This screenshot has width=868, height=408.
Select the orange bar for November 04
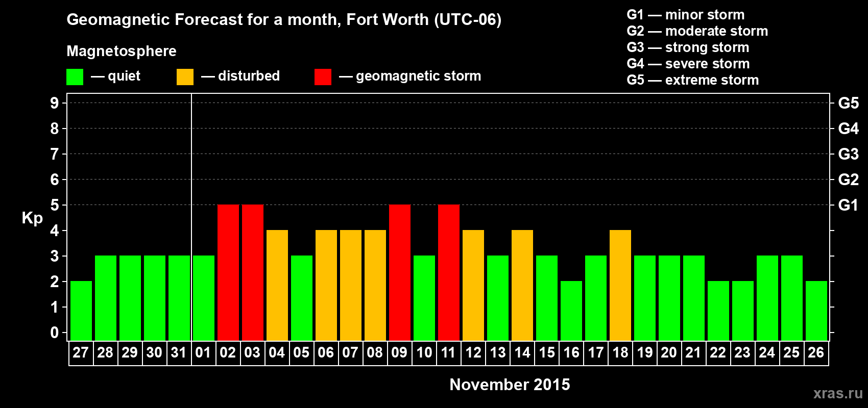coord(277,285)
